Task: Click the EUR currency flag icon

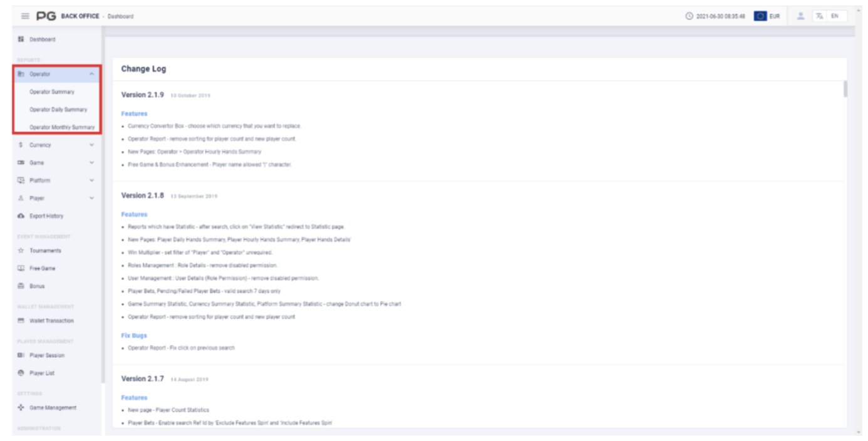Action: (760, 16)
